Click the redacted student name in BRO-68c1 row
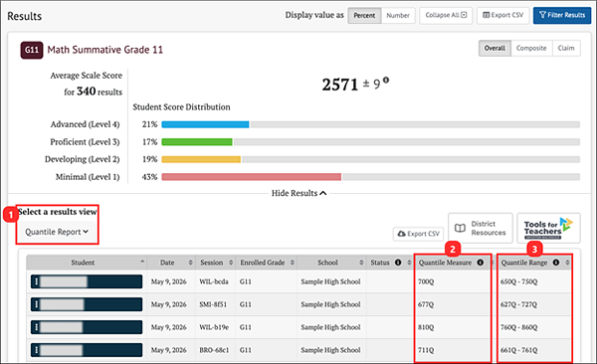Viewport: 597px width, 364px height. point(62,350)
